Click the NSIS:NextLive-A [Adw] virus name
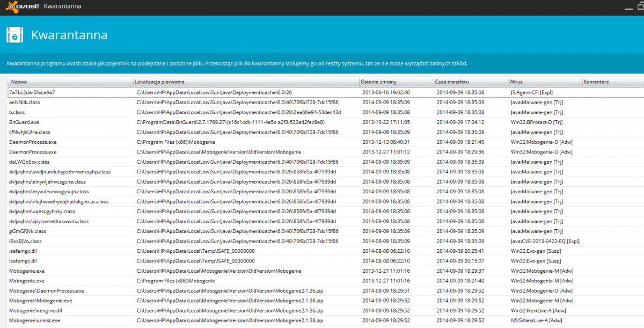The height and width of the screenshot is (328, 644). point(537,320)
